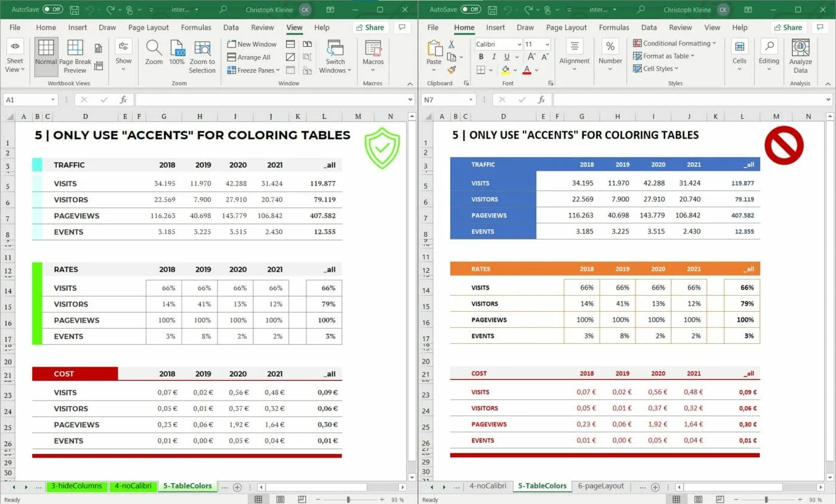This screenshot has width=836, height=504.
Task: Open a New Window
Action: 251,44
